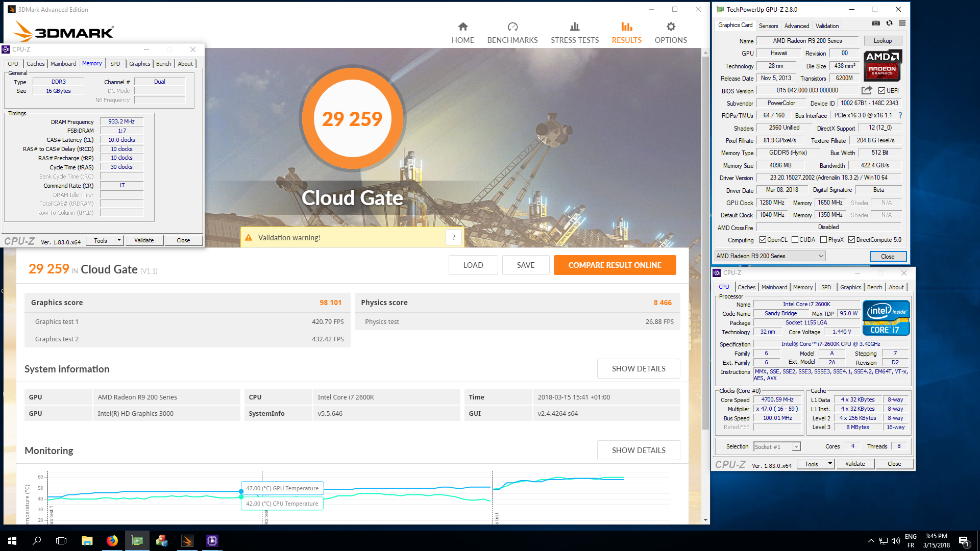Click volume icon in system tray
Image resolution: width=980 pixels, height=551 pixels.
point(895,541)
